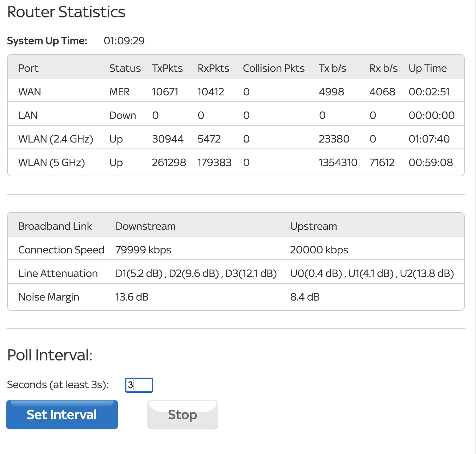Select the WLAN (5 GHz) row label
This screenshot has height=454, width=476.
[51, 163]
